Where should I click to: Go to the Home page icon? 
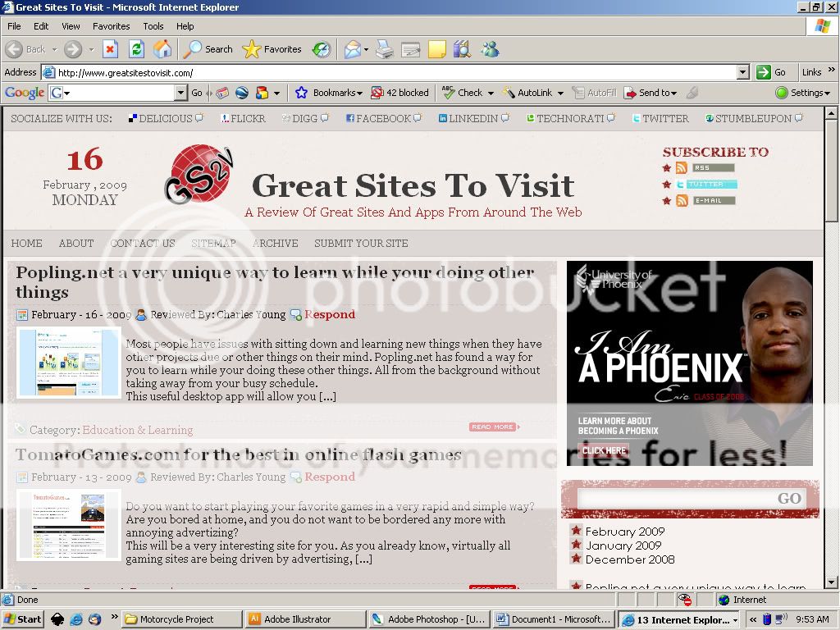[x=162, y=50]
